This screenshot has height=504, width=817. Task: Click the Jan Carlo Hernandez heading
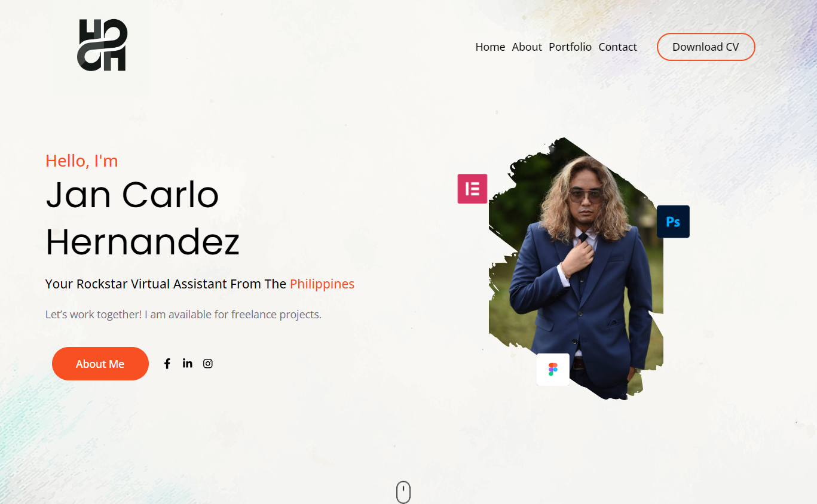(x=143, y=219)
